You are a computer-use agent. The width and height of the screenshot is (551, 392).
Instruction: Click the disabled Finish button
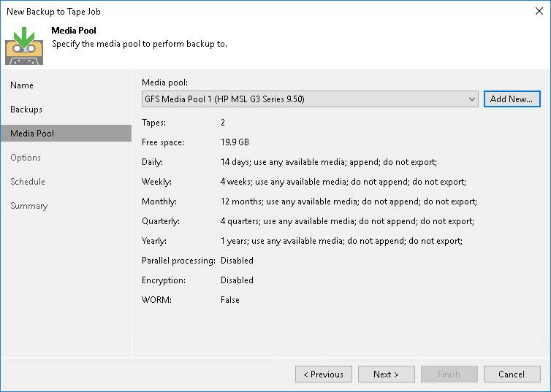449,374
